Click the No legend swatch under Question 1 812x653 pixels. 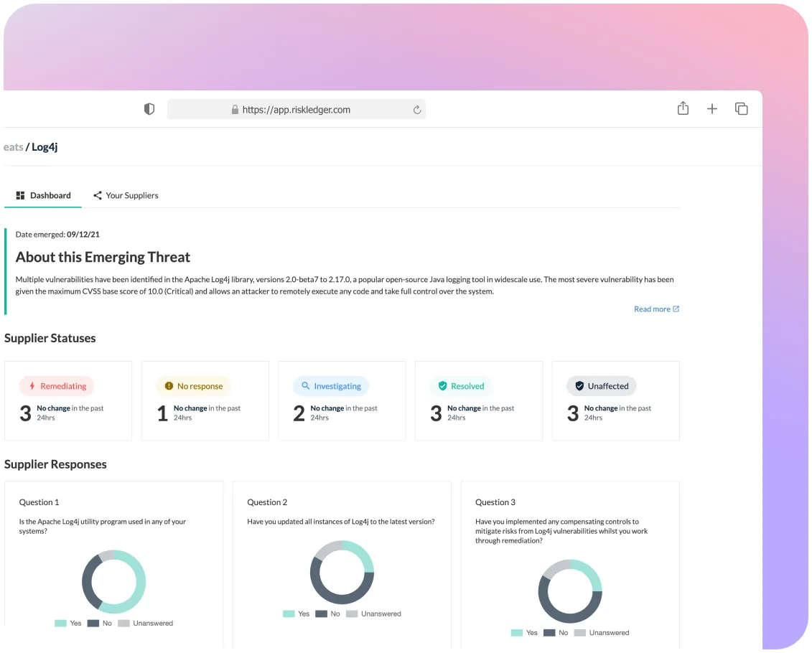pos(93,624)
